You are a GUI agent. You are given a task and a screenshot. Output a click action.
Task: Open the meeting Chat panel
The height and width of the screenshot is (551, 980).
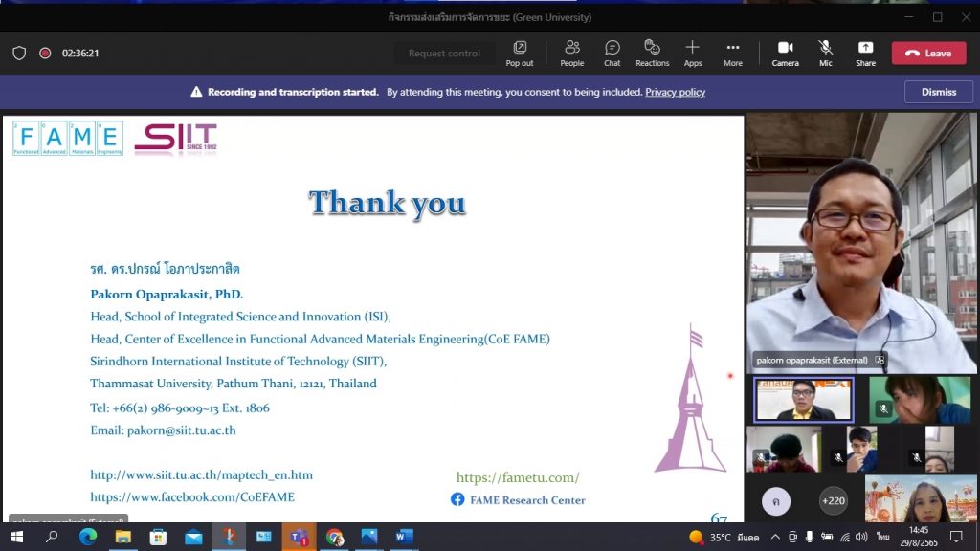coord(612,53)
